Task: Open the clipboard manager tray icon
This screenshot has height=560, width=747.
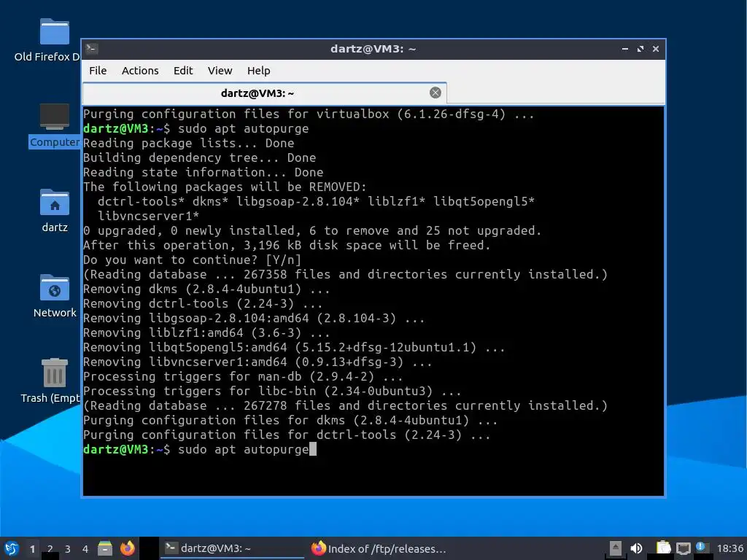Action: coord(663,548)
